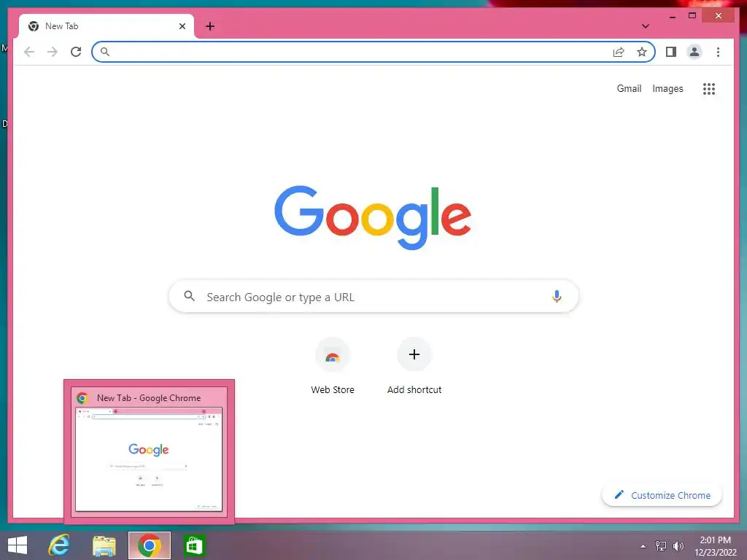Show hidden system tray icons
The image size is (747, 560).
coord(643,546)
